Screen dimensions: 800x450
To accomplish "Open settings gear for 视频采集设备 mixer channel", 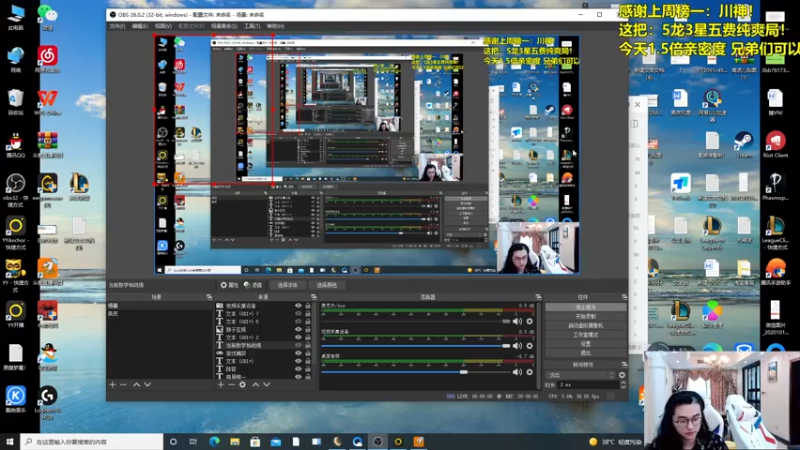I will pos(530,345).
